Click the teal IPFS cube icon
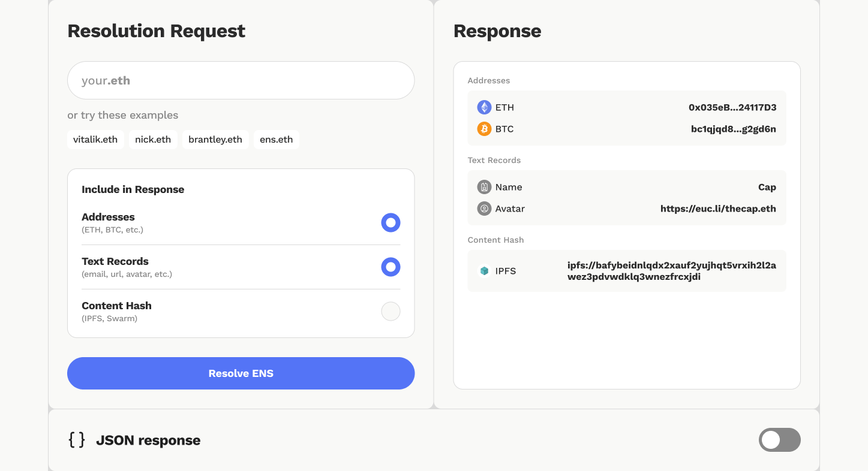Screen dimensions: 868x471 click(485, 271)
